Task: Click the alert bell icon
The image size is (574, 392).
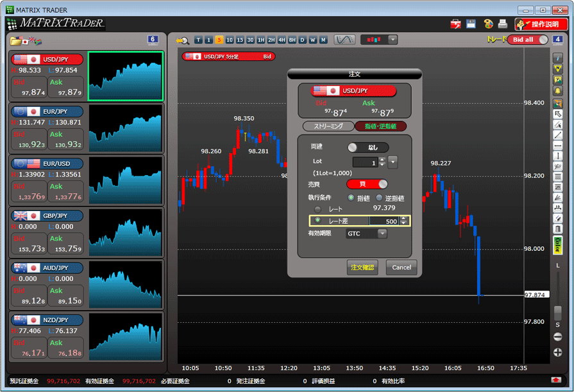Action: [557, 91]
